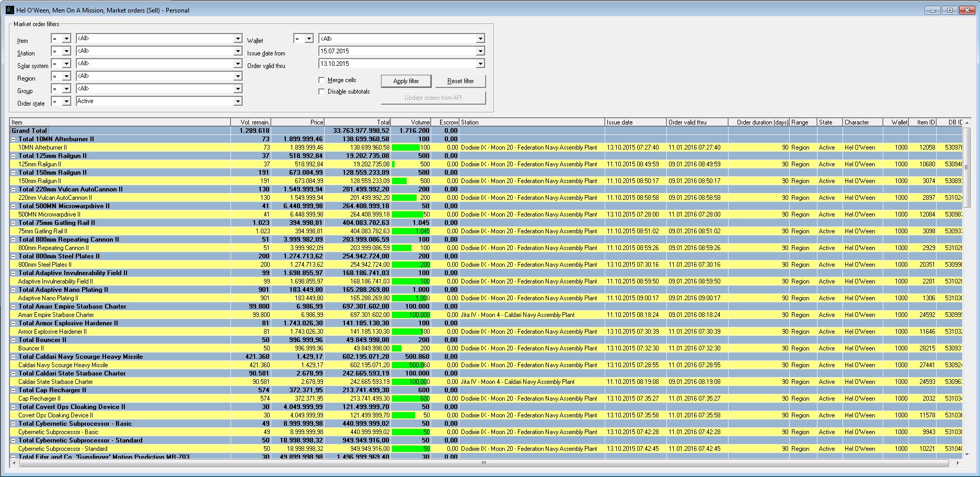This screenshot has height=477, width=980.
Task: Sort by the Station column header
Action: (532, 122)
